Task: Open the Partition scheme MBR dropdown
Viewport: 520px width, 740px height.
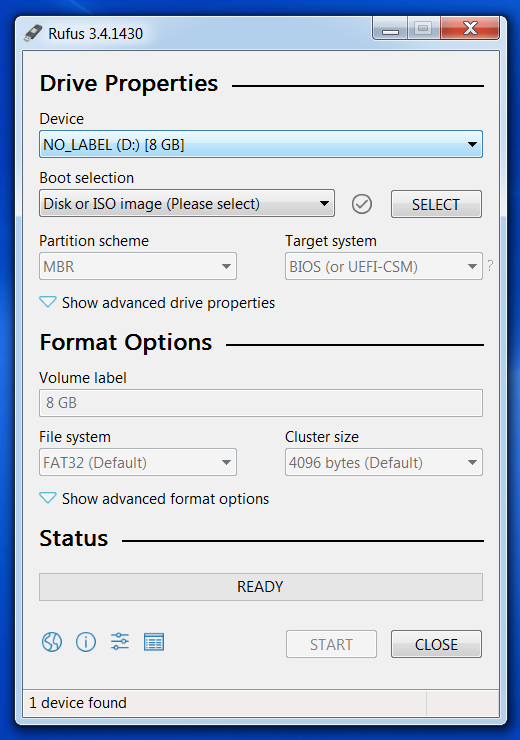Action: click(138, 266)
